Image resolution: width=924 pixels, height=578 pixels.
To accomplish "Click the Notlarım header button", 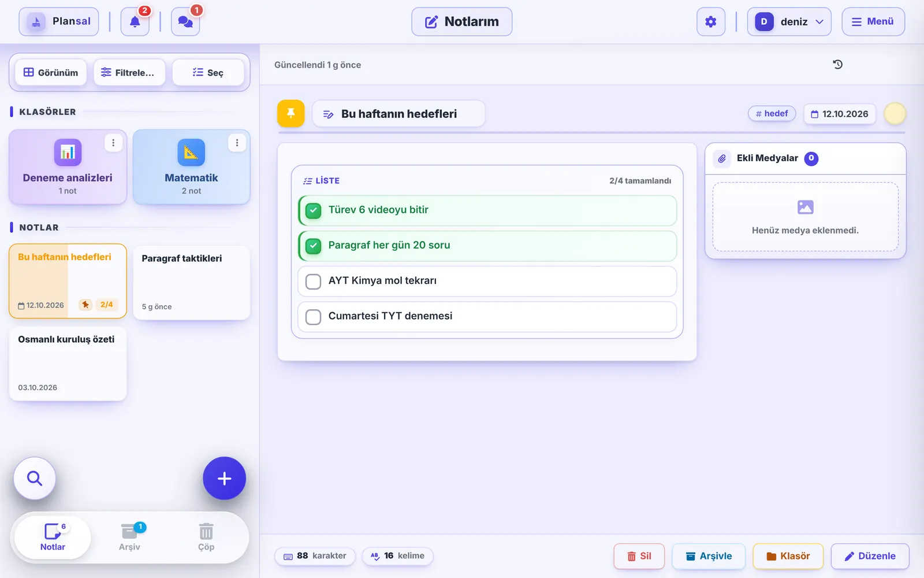I will pyautogui.click(x=462, y=22).
